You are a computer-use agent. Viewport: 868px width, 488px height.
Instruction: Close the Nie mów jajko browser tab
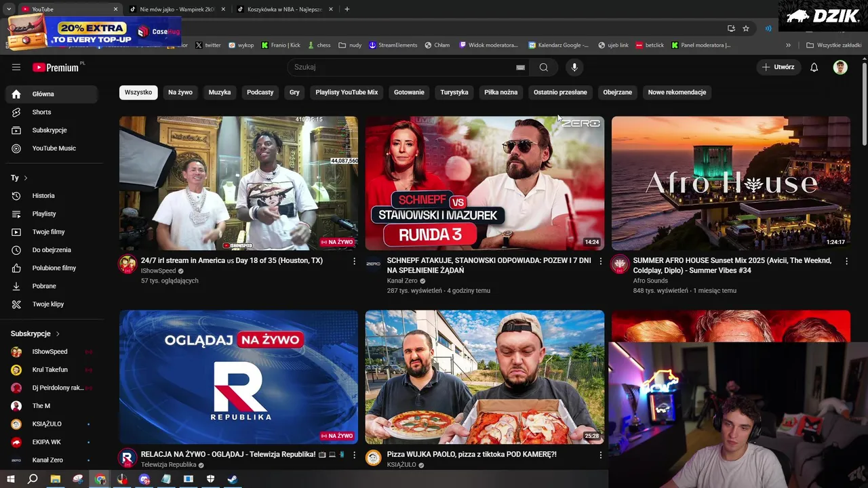223,9
